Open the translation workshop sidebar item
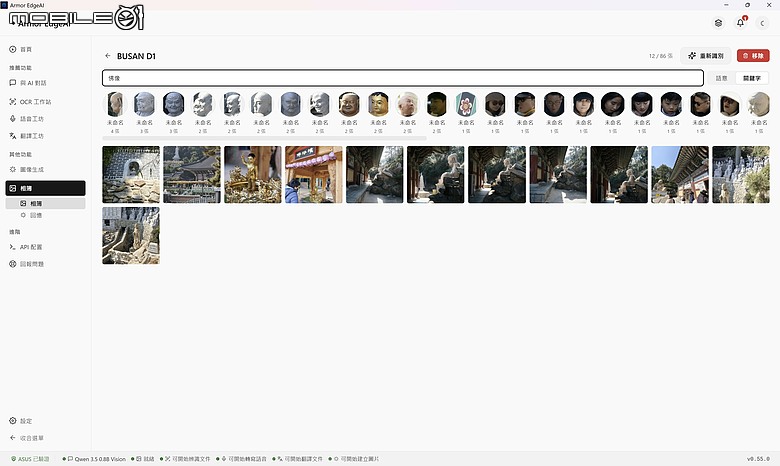Viewport: 780px width, 466px height. point(26,136)
